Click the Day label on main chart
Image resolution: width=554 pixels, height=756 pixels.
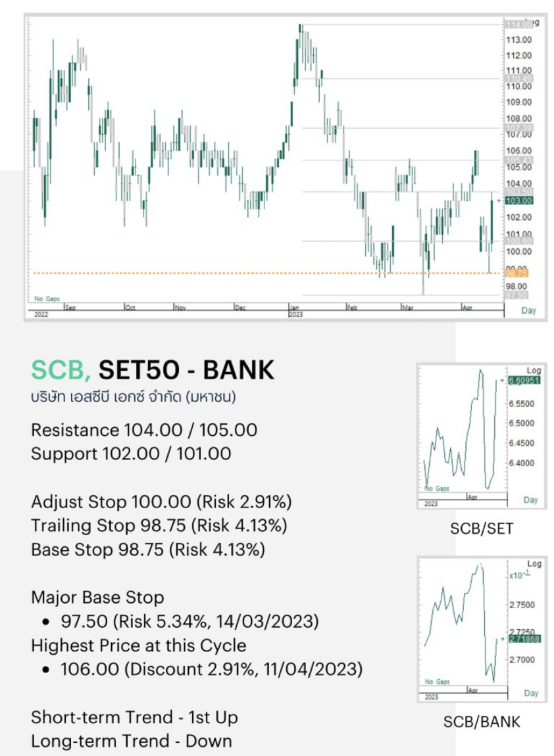tap(528, 310)
